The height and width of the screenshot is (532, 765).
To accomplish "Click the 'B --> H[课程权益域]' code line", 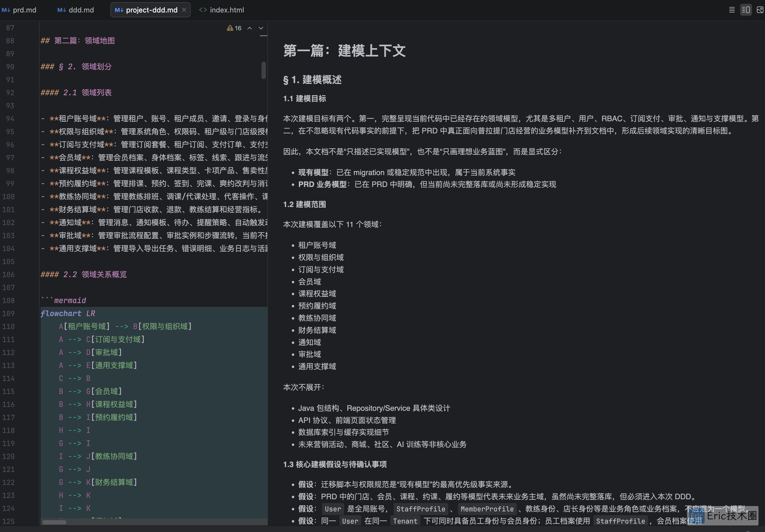I will 98,405.
